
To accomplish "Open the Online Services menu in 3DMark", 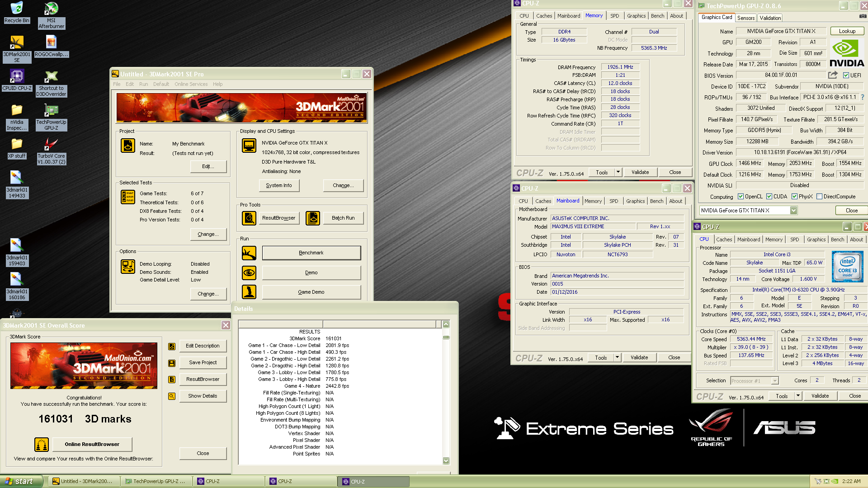I will point(191,84).
